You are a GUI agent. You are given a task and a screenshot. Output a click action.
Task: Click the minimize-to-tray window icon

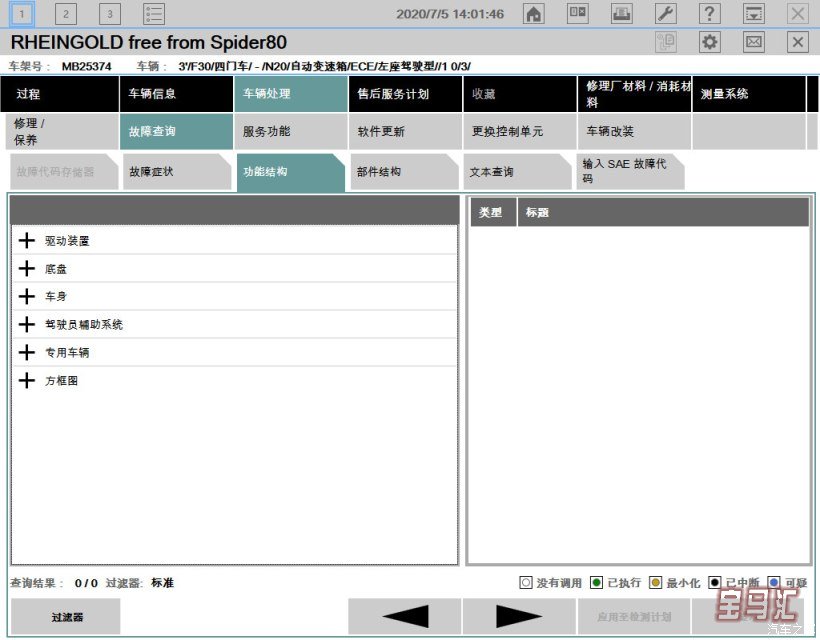(754, 14)
